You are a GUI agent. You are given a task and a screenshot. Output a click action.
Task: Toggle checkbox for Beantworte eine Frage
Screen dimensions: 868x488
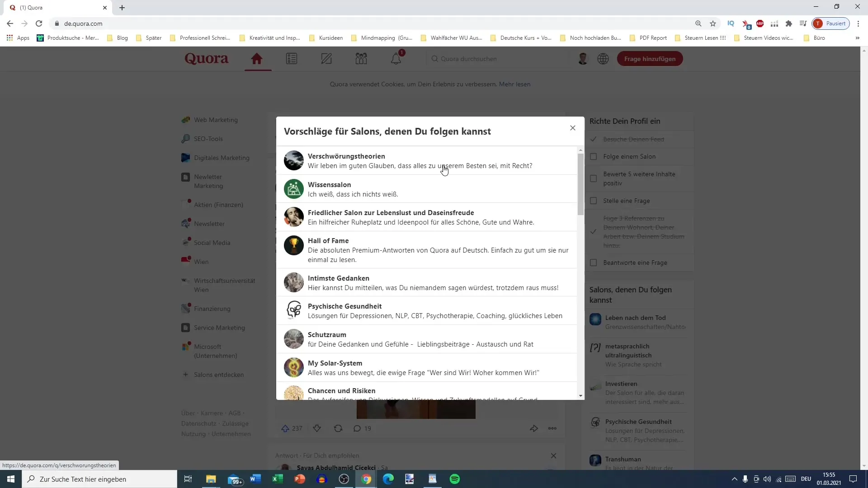[x=595, y=262]
